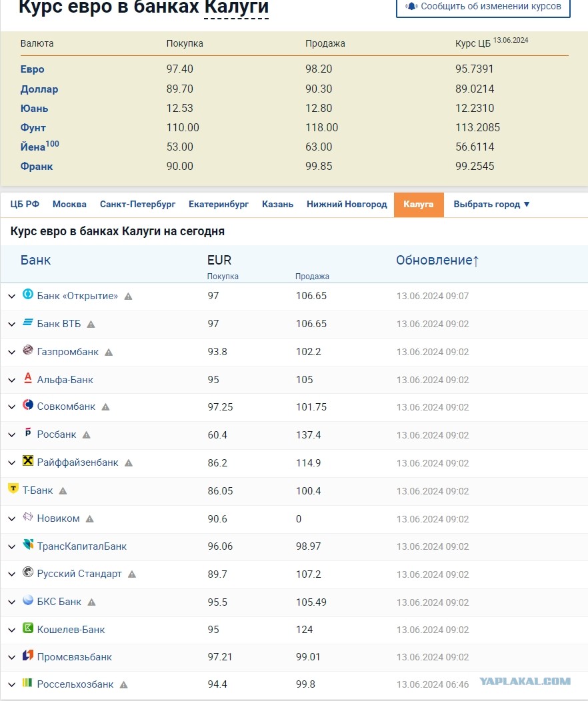Click the T-Bank yellow shield logo
The height and width of the screenshot is (701, 588).
13,488
